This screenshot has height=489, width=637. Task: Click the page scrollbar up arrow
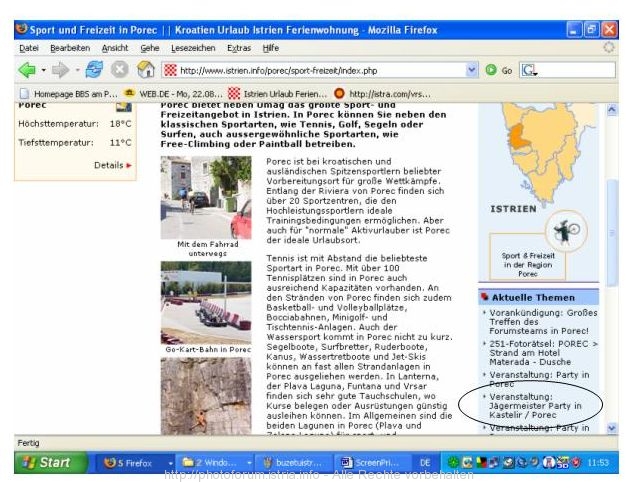[x=612, y=110]
